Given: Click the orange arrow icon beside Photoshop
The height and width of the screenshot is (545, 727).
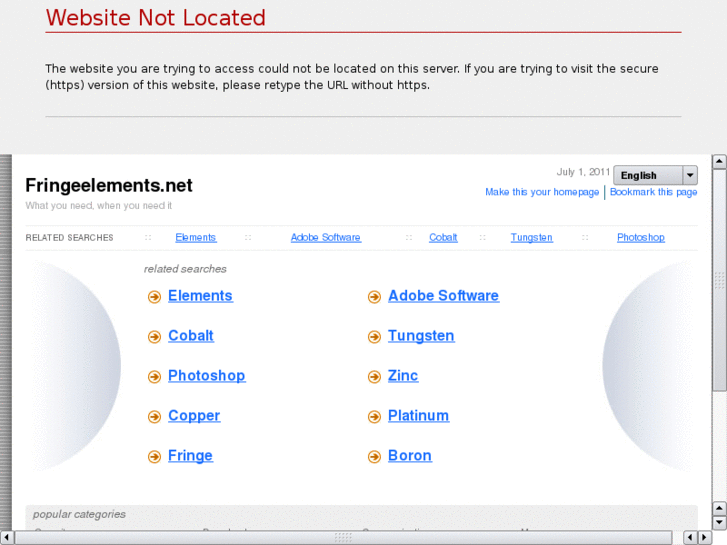Looking at the screenshot, I should point(154,377).
